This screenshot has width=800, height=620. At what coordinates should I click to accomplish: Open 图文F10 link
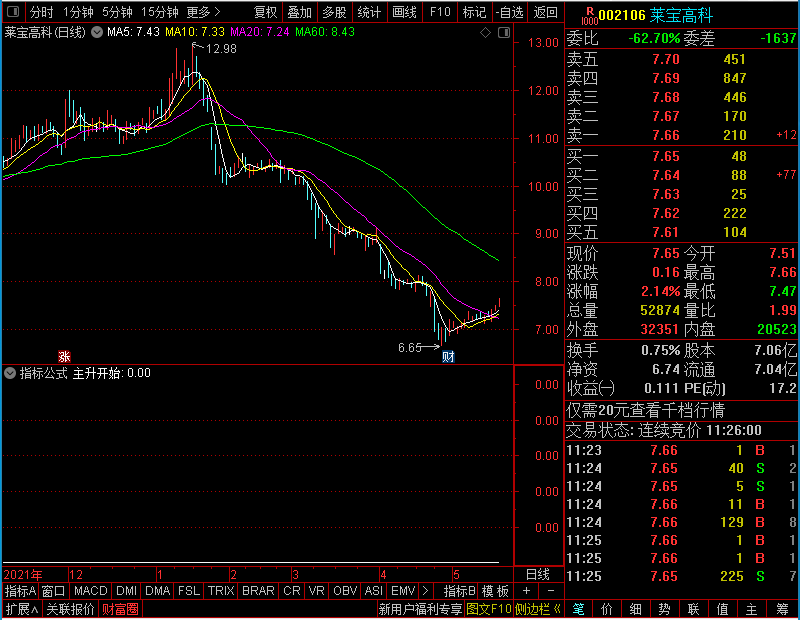(x=489, y=609)
